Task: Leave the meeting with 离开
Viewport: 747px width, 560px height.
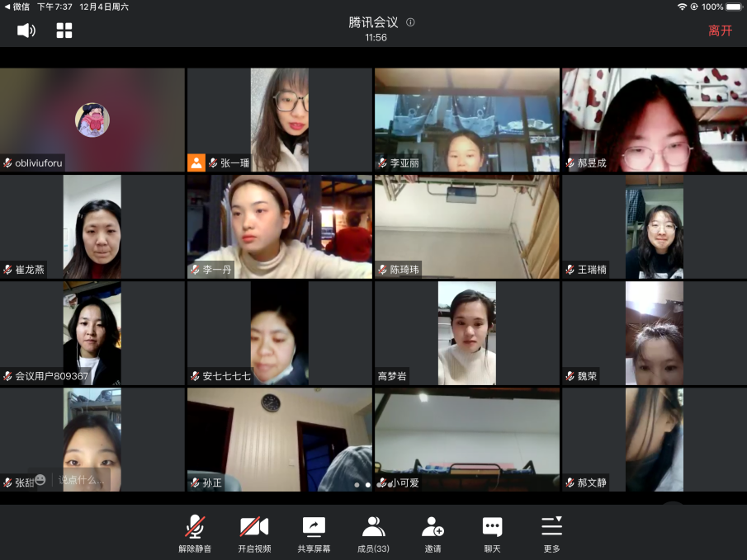Action: pyautogui.click(x=720, y=31)
